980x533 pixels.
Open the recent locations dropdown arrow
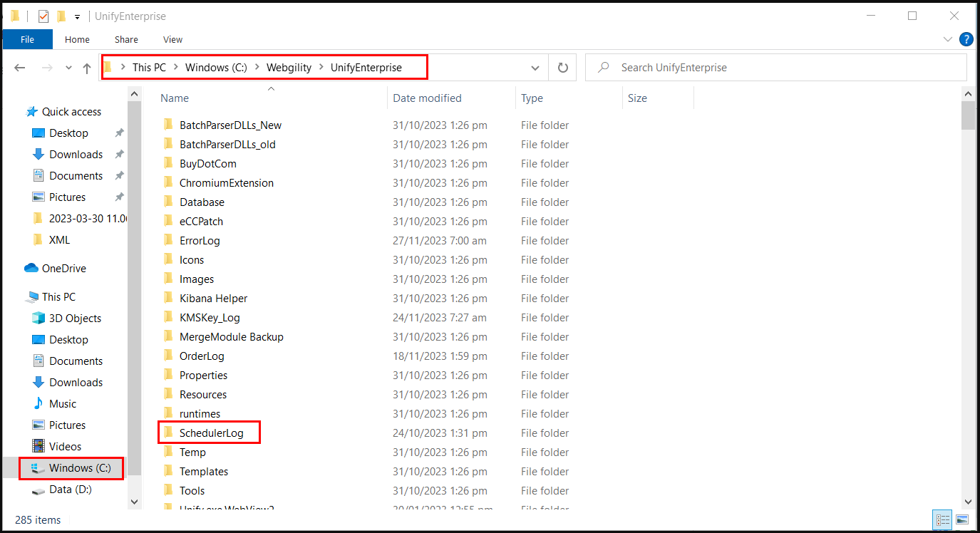tap(68, 68)
